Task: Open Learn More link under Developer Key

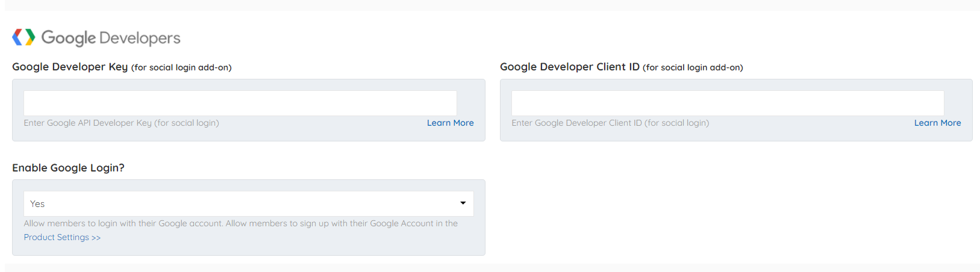Action: point(450,123)
